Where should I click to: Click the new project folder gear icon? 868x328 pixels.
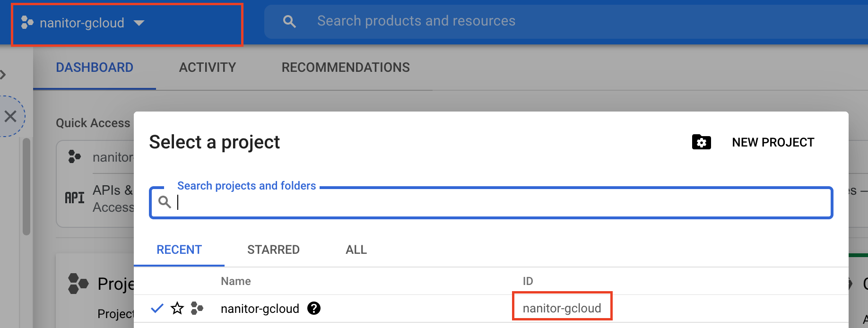pyautogui.click(x=701, y=142)
